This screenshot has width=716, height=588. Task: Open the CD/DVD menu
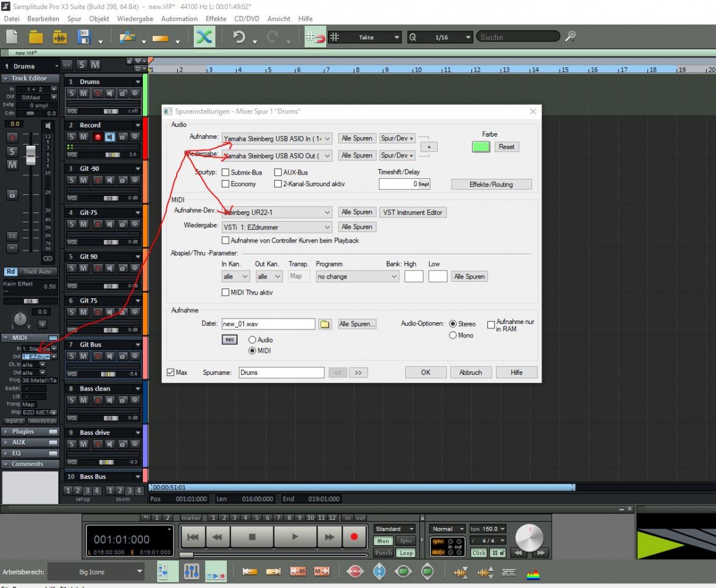[x=246, y=19]
